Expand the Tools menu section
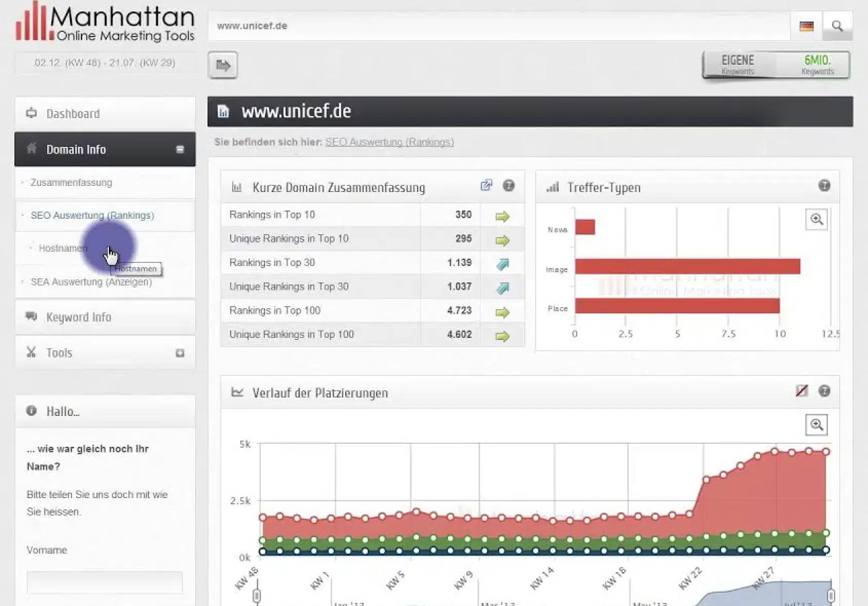Image resolution: width=868 pixels, height=606 pixels. click(180, 353)
